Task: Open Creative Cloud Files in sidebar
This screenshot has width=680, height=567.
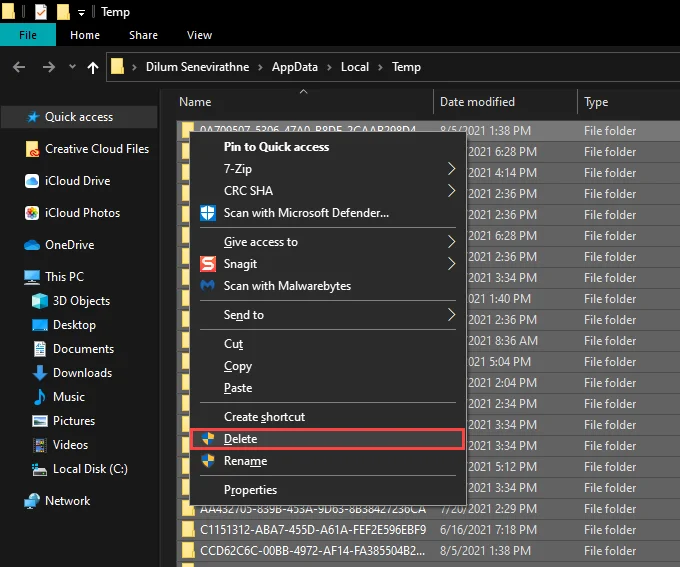Action: [x=96, y=149]
